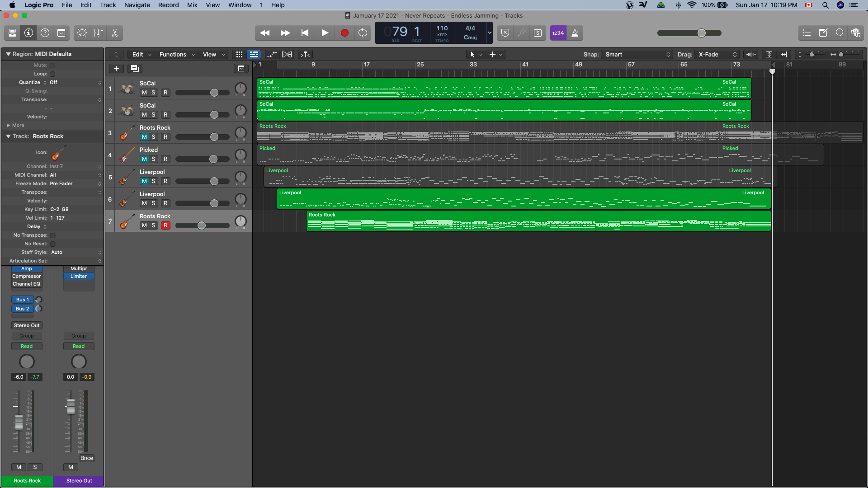Fast forward the playhead
Screen dimensions: 868x488
click(285, 33)
